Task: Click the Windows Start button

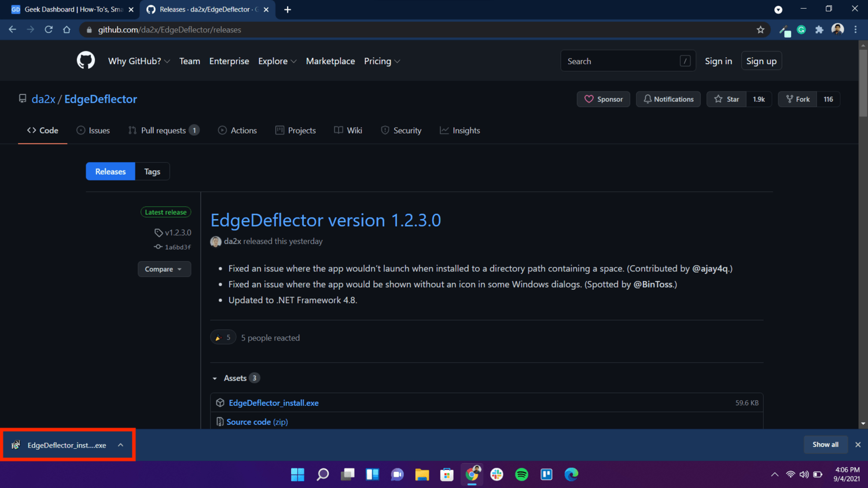Action: 297,475
